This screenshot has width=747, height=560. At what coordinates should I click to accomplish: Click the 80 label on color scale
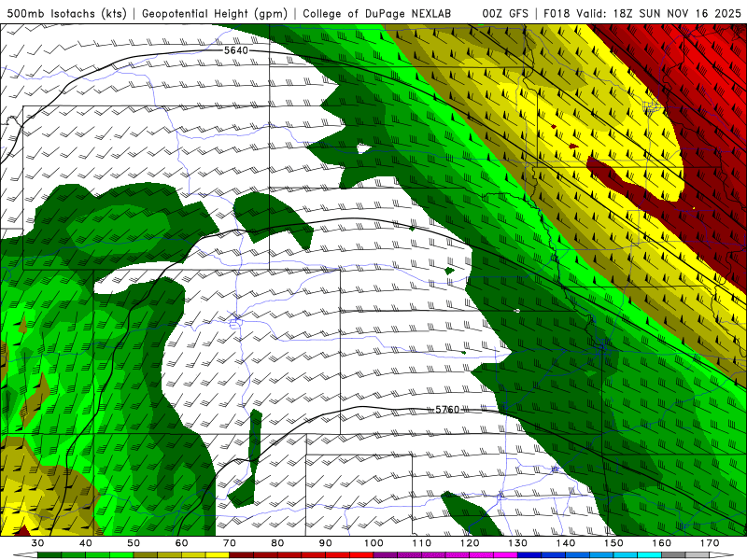(x=277, y=543)
